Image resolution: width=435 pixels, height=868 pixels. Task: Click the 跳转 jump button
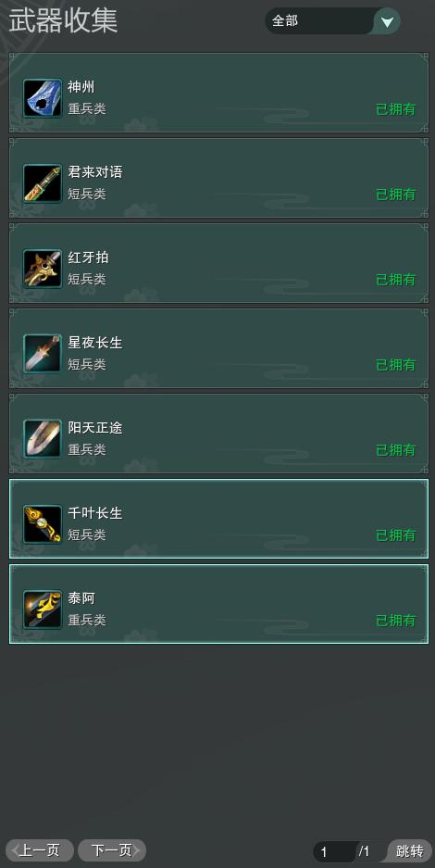(410, 850)
